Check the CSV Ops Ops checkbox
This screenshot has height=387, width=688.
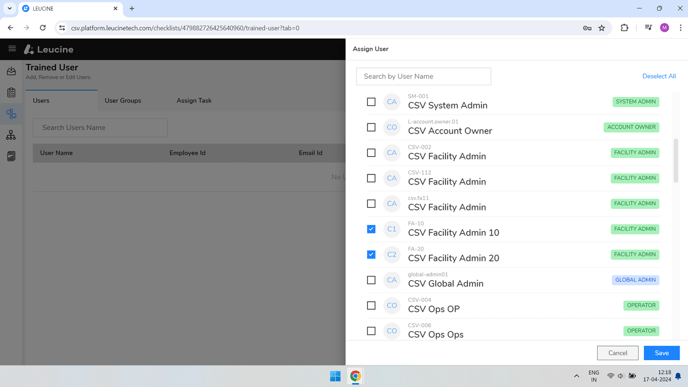371,331
